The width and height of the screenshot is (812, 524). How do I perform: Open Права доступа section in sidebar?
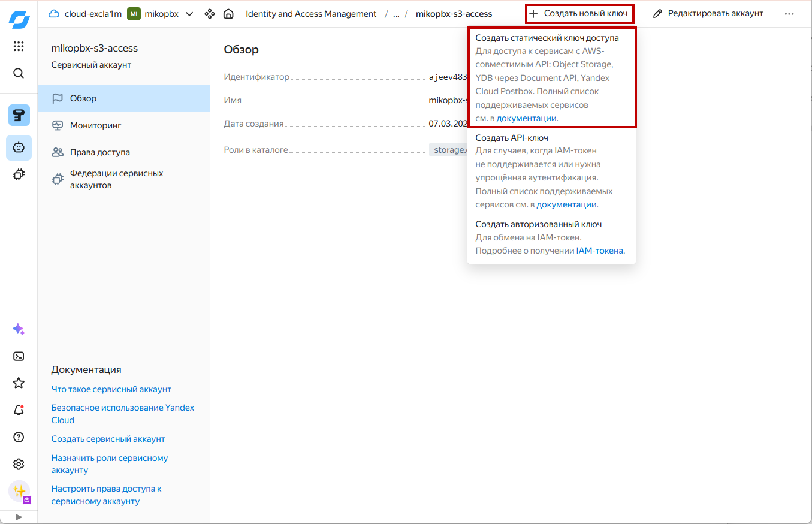99,152
